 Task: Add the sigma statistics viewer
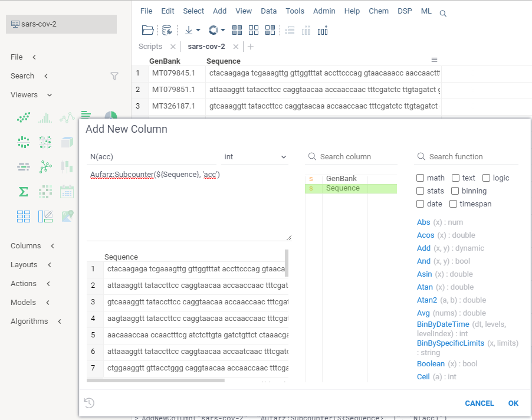(24, 192)
